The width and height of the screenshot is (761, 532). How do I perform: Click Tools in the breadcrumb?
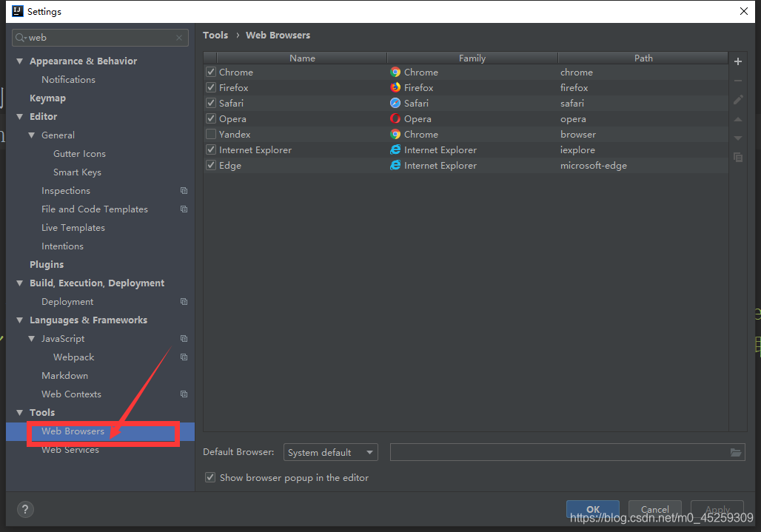pos(215,35)
